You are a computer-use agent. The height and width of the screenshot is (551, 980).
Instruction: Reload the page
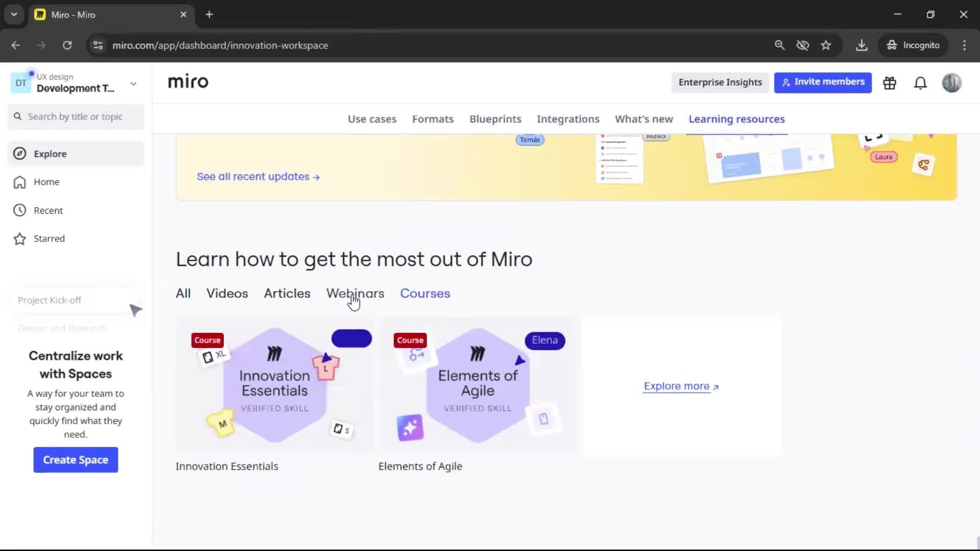click(67, 45)
